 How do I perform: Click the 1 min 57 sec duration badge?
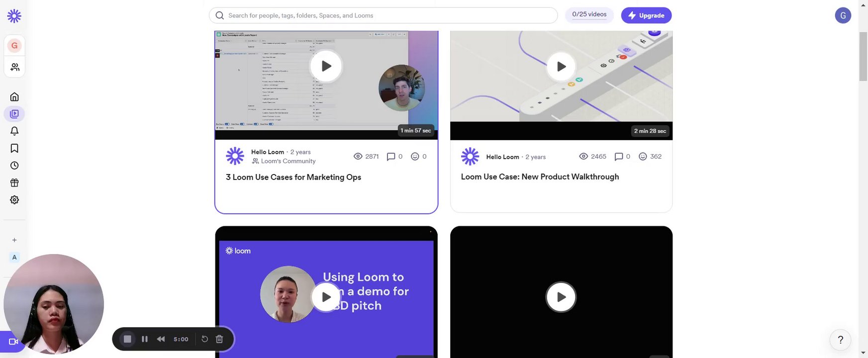pos(416,130)
